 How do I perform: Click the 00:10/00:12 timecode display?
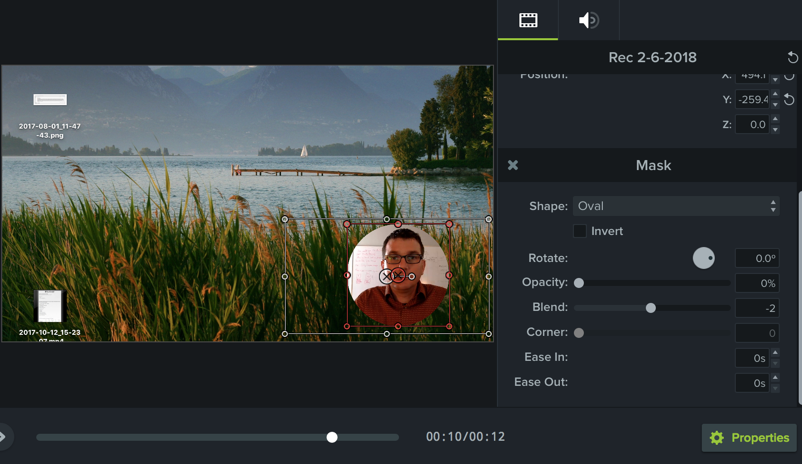coord(465,436)
